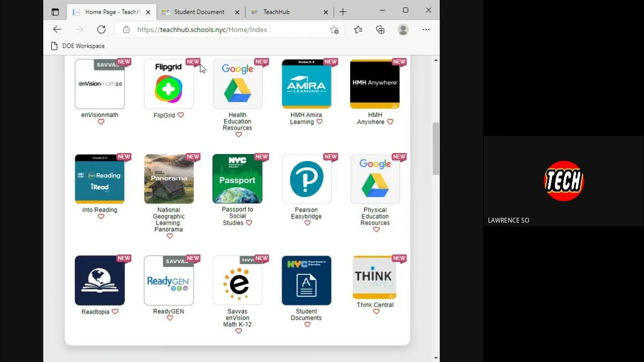Click the Readtopia label text

click(96, 312)
